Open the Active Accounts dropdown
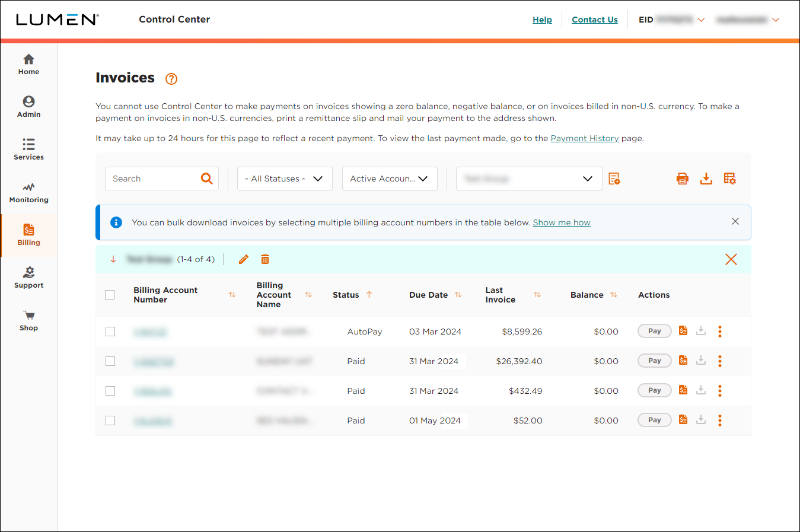Viewport: 800px width, 532px height. tap(390, 179)
